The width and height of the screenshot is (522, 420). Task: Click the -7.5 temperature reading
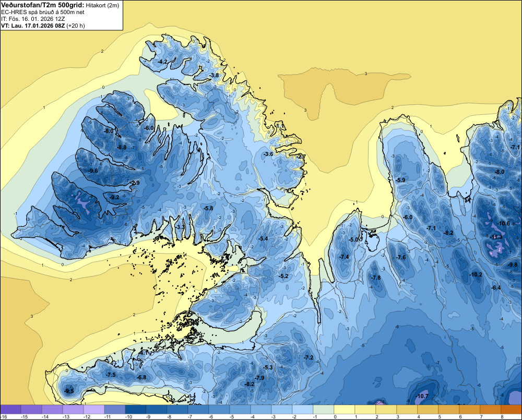tap(111, 375)
